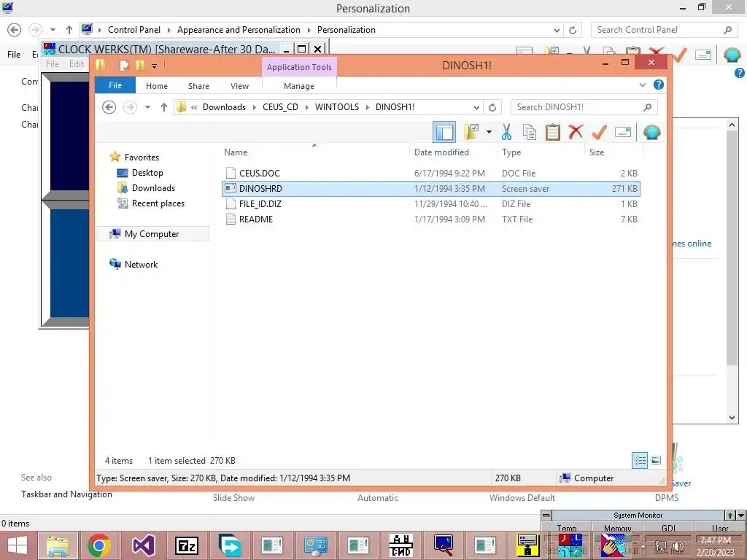Click the Downloads breadcrumb in the address bar
This screenshot has height=560, width=747.
[x=224, y=107]
